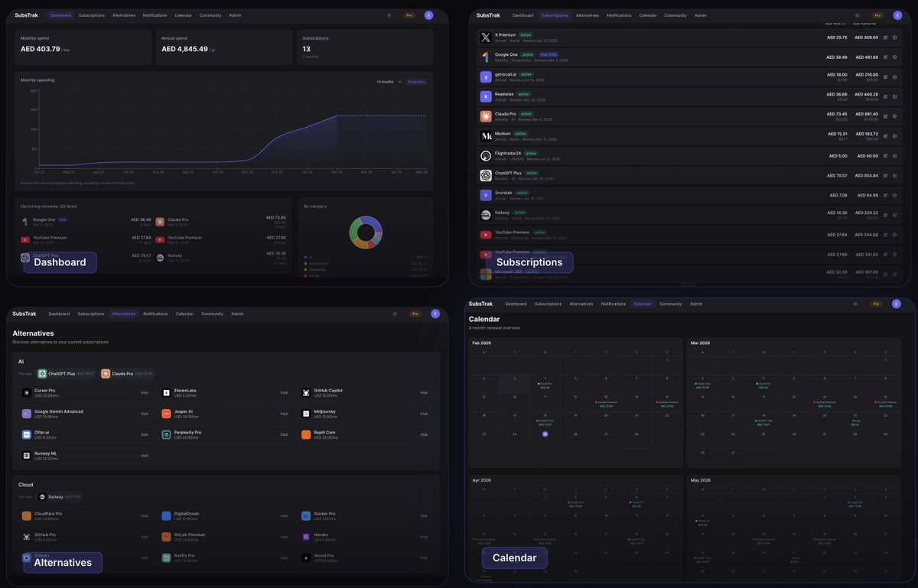918x588 pixels.
Task: Open Subscriptions tab in Dashboard window
Action: coord(92,15)
